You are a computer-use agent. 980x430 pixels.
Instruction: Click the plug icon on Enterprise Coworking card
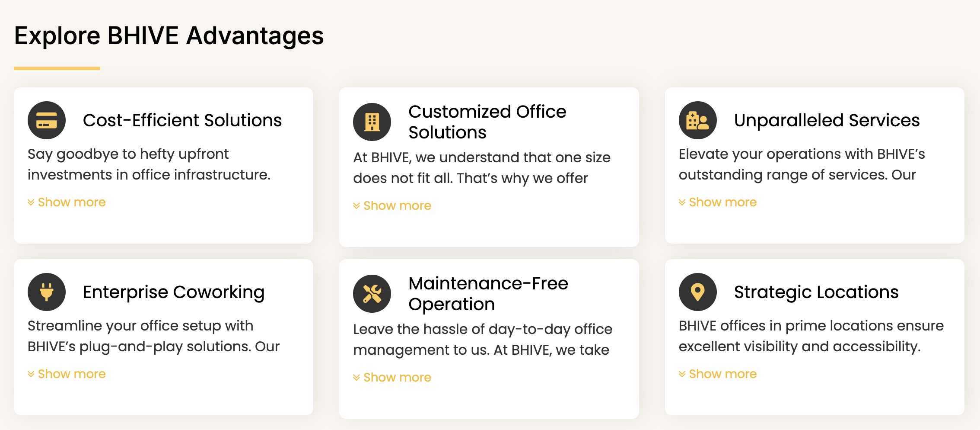pos(46,292)
